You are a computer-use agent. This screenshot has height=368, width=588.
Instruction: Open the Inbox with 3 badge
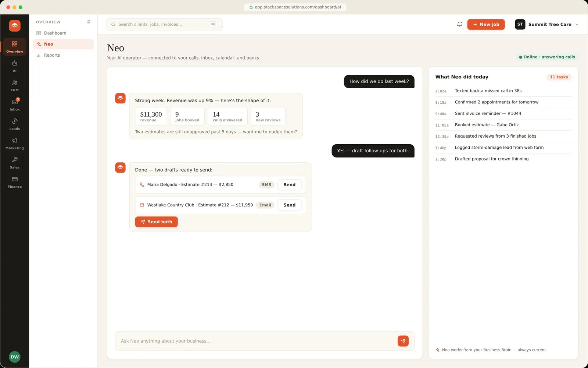tap(15, 105)
